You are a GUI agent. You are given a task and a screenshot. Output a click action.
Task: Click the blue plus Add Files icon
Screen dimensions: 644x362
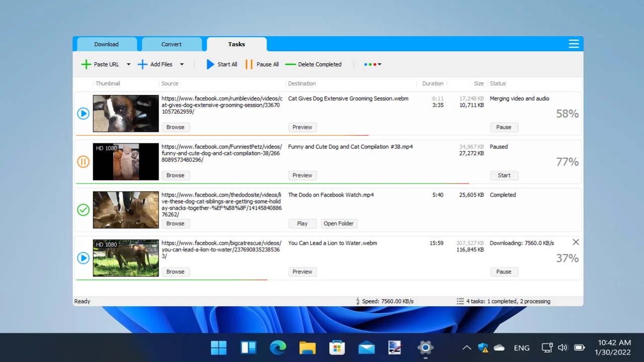(x=142, y=64)
